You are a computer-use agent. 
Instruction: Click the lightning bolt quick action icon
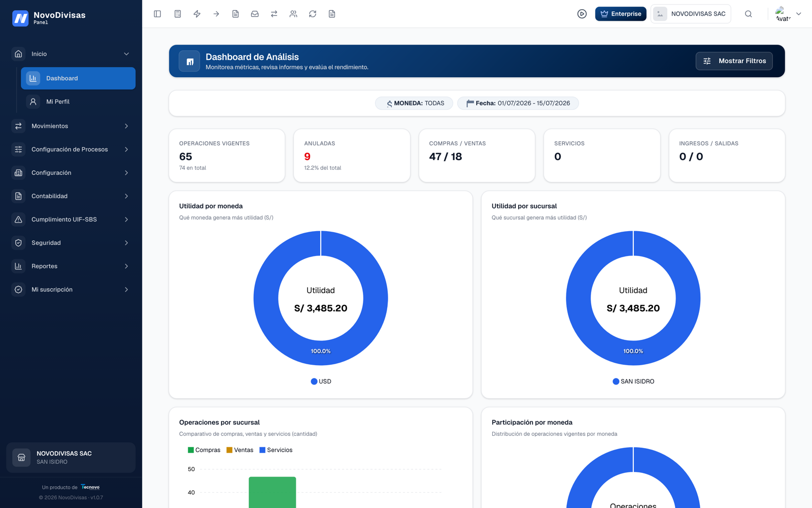coord(197,14)
